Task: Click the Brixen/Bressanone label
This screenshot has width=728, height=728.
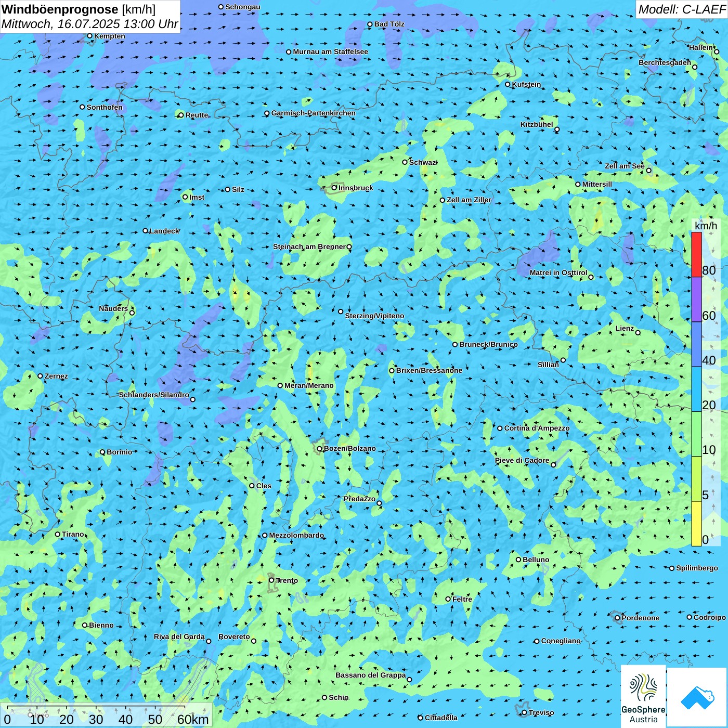Action: click(429, 370)
